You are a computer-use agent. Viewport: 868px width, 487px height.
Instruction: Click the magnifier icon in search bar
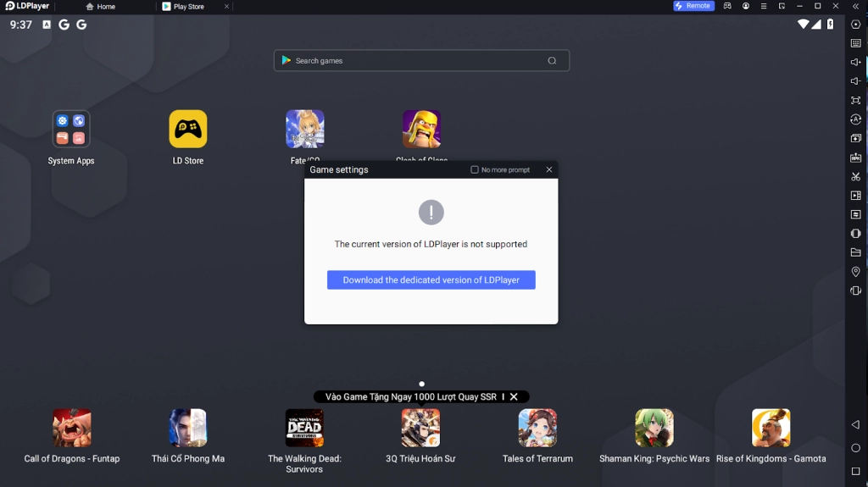(552, 61)
